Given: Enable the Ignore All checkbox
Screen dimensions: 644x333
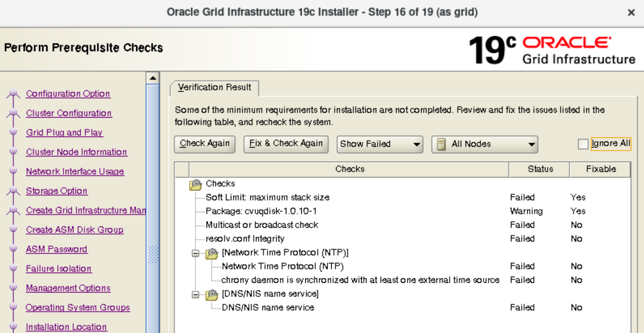Looking at the screenshot, I should pos(583,144).
